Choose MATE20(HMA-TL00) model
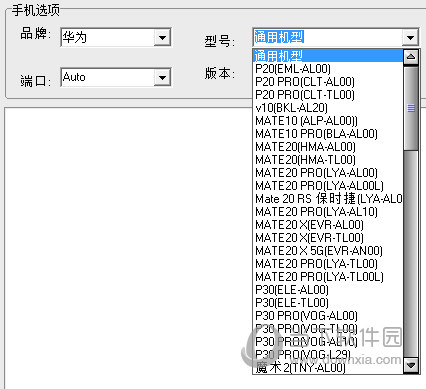This screenshot has height=389, width=426. pos(328,160)
